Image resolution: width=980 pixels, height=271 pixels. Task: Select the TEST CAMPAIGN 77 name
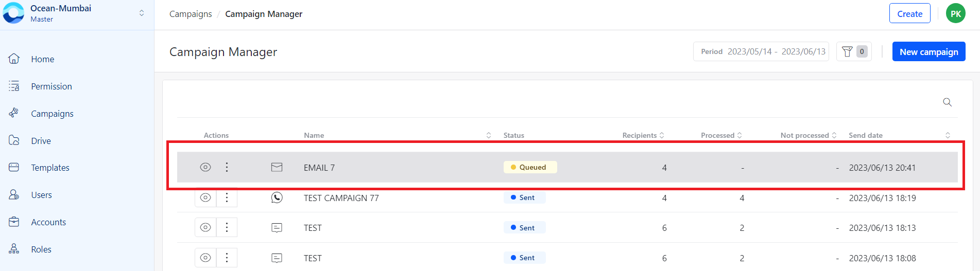341,198
